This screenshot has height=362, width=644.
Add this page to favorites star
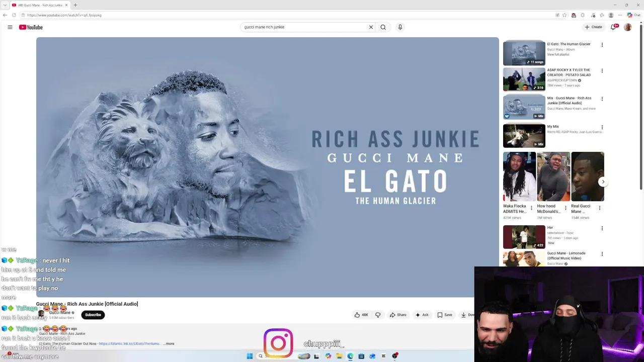pyautogui.click(x=565, y=15)
